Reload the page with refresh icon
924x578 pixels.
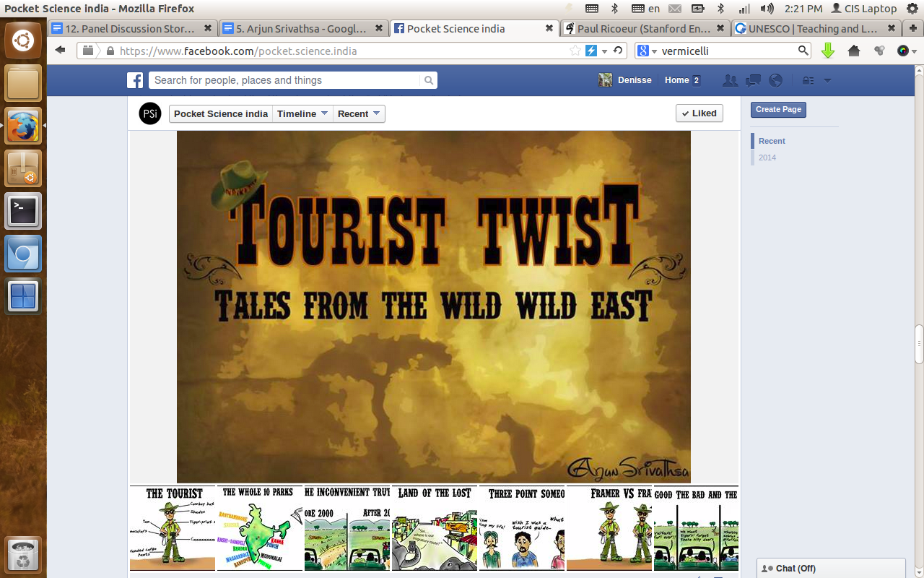618,51
